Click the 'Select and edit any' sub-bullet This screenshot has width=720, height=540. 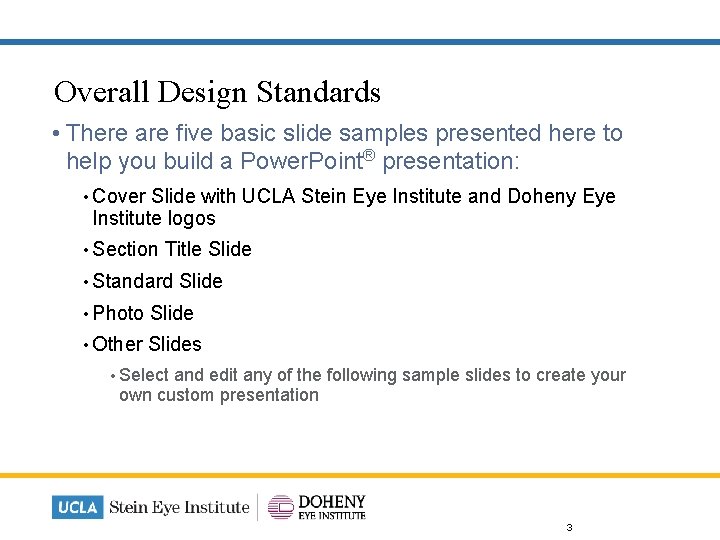(x=371, y=385)
